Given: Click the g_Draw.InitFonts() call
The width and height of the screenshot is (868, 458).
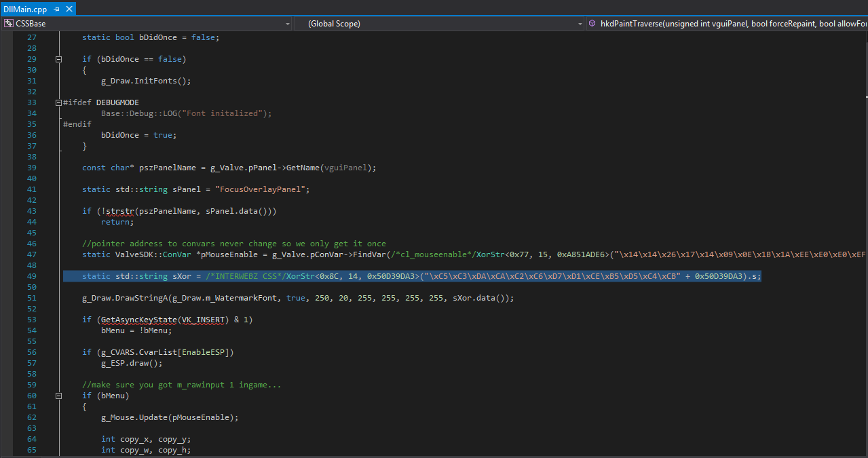Looking at the screenshot, I should point(147,81).
